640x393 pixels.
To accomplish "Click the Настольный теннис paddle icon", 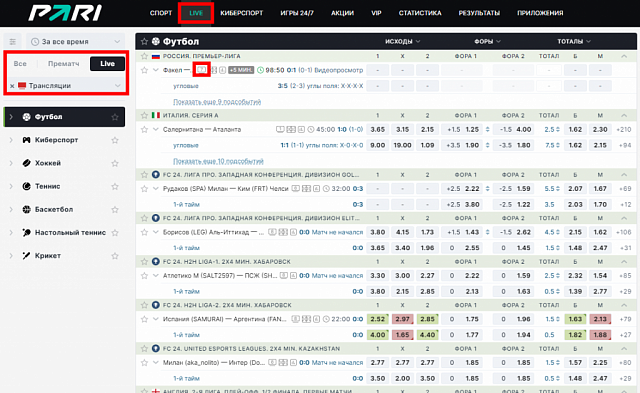I will coord(27,233).
